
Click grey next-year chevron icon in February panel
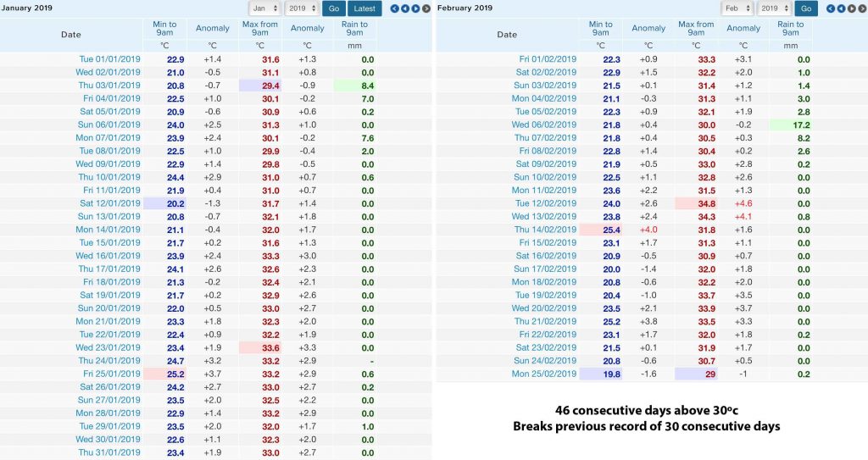tap(862, 8)
